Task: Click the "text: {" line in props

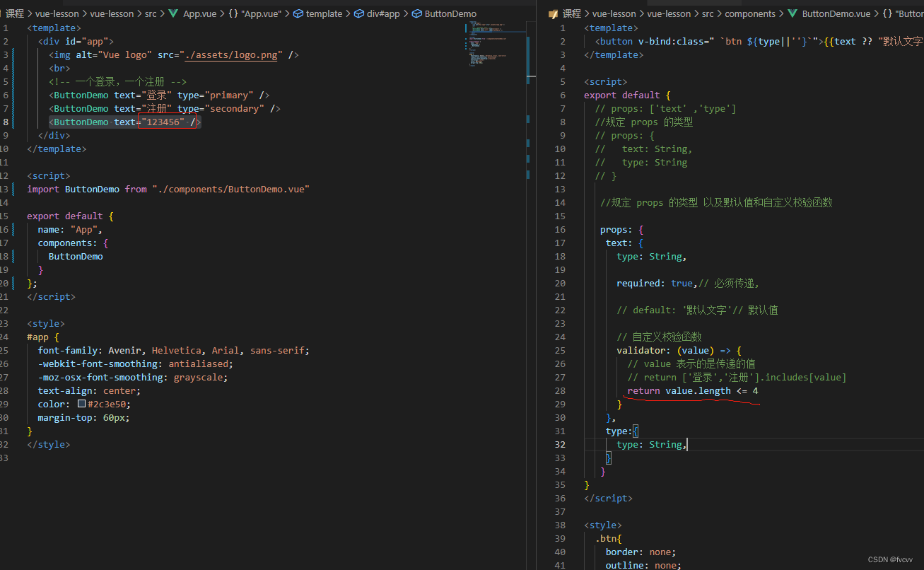Action: (625, 243)
